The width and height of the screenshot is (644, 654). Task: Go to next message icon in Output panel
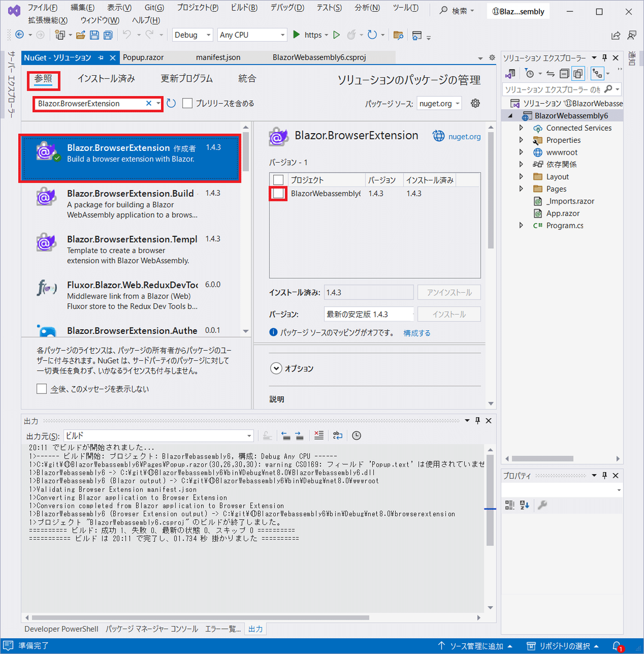299,435
